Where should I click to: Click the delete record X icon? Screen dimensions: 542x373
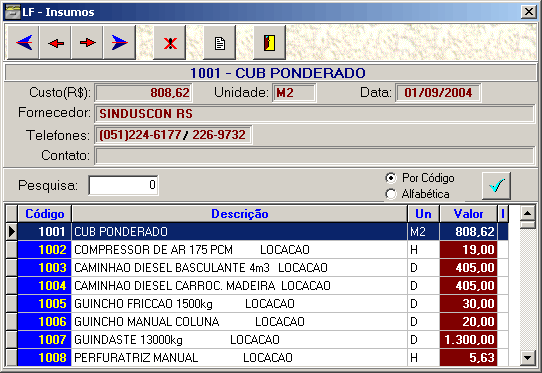[169, 43]
